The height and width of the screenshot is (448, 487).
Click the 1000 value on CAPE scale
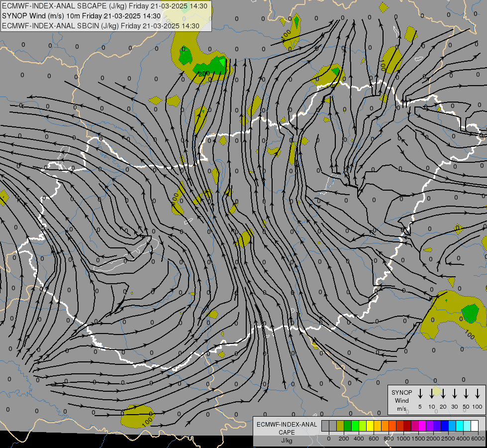pyautogui.click(x=403, y=439)
